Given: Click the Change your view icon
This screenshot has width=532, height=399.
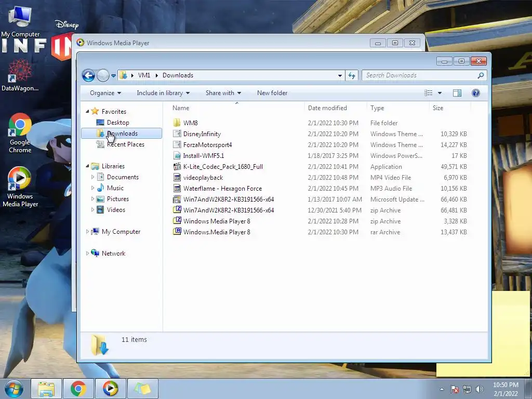Looking at the screenshot, I should point(429,93).
